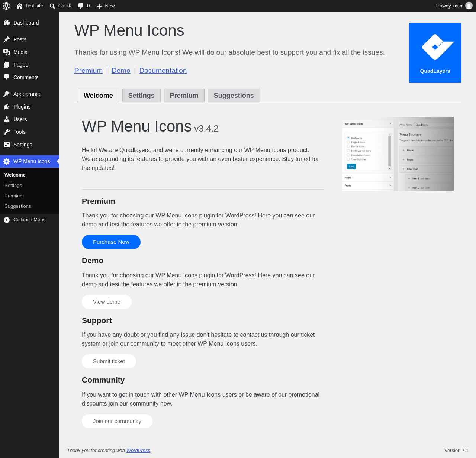Click the New content toolbar item
476x458 pixels.
point(106,6)
